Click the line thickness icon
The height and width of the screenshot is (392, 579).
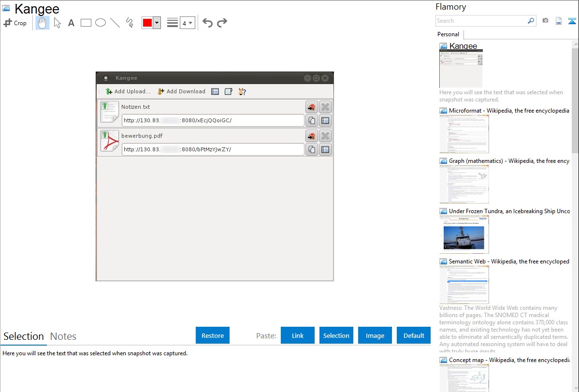(x=173, y=23)
